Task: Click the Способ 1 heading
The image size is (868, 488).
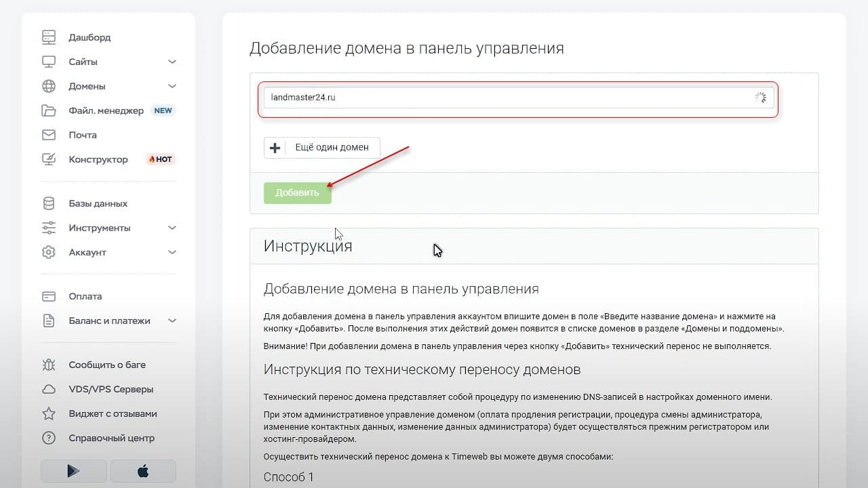Action: coord(288,477)
